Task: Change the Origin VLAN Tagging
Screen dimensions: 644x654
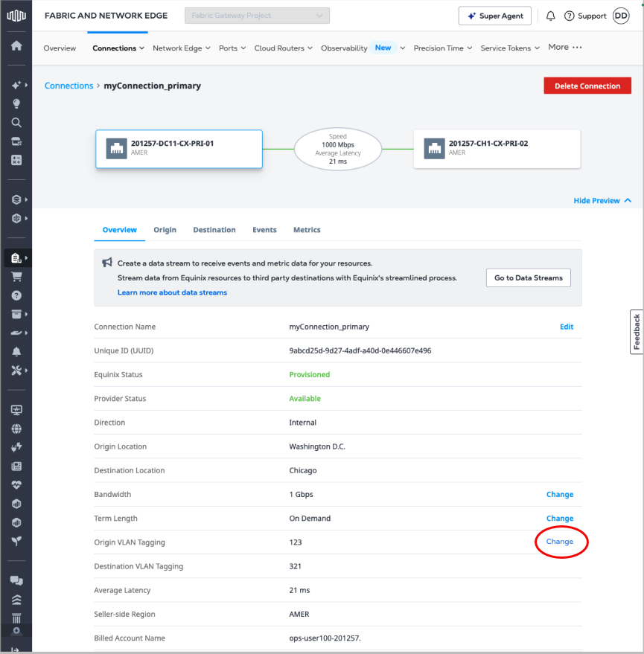Action: coord(560,542)
